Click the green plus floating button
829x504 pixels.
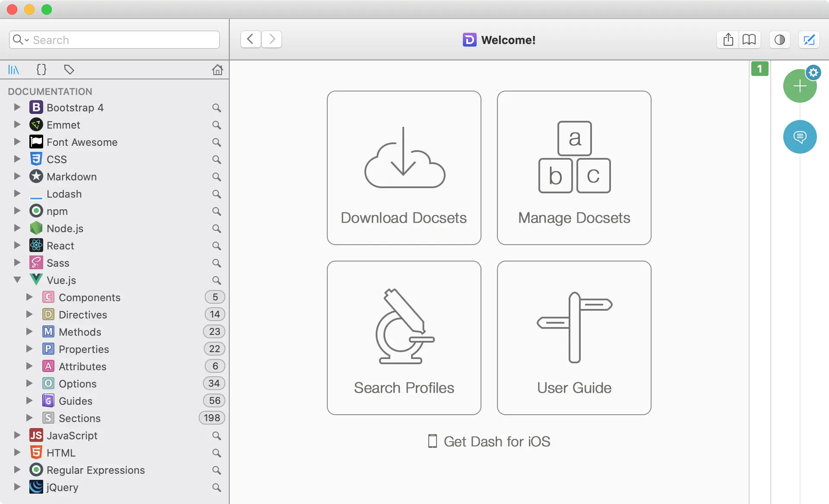[799, 87]
